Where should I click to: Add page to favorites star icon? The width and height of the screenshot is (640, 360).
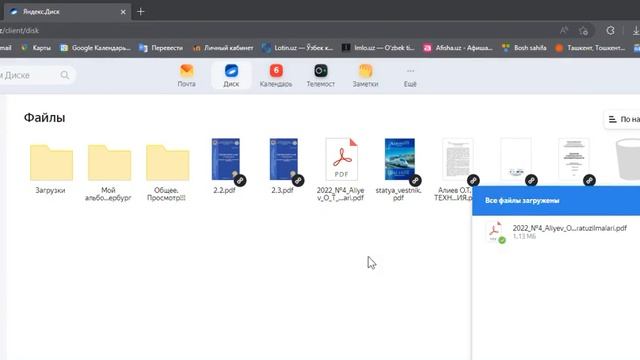(x=583, y=31)
